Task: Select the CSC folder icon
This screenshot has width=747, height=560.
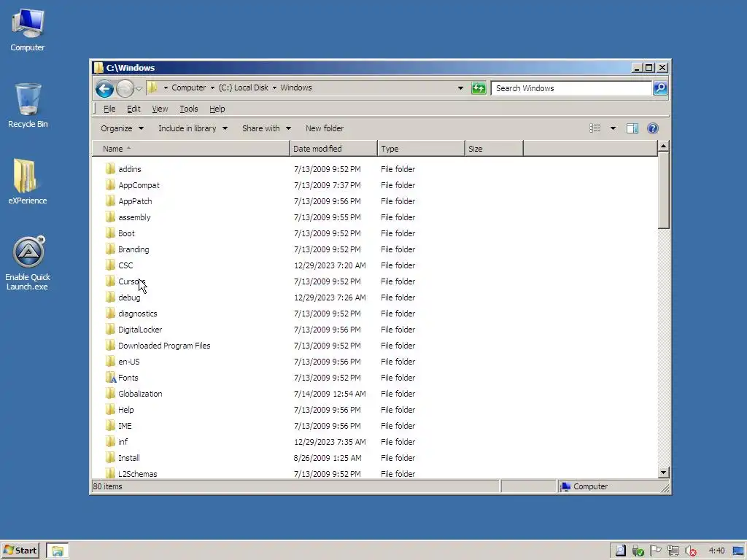Action: (110, 265)
